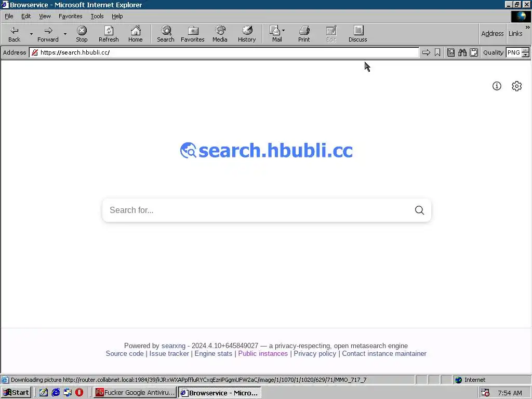Open the info icon on the search page
532x399 pixels.
(497, 86)
